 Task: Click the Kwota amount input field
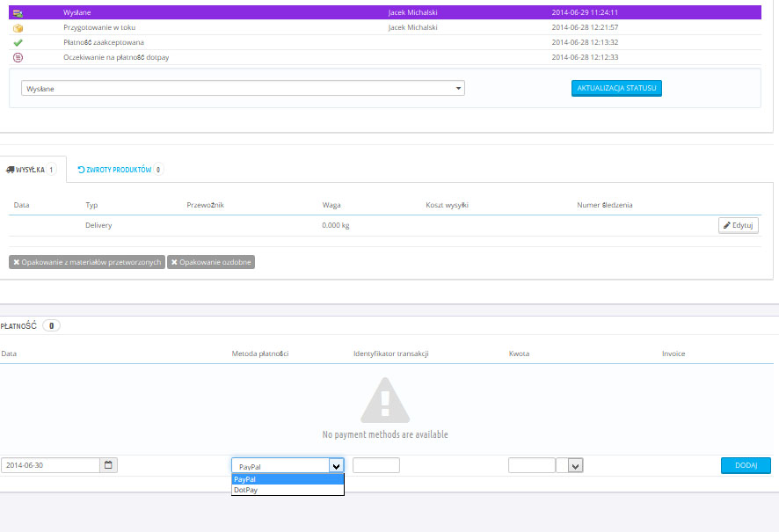(532, 465)
